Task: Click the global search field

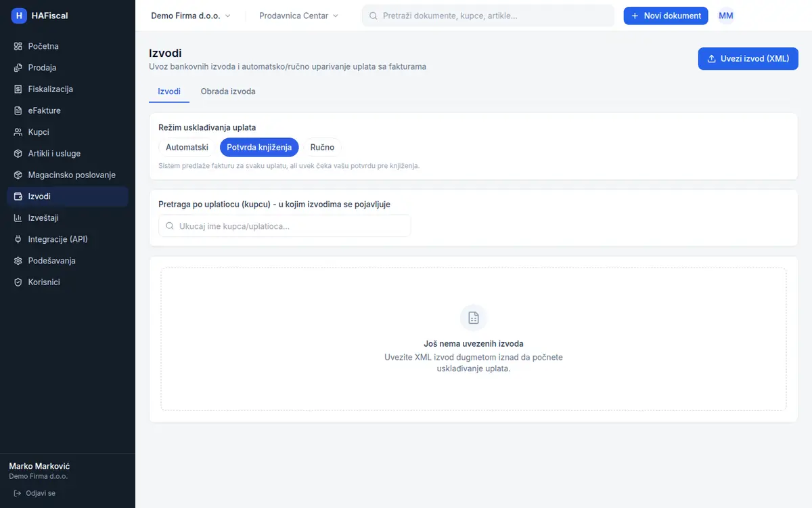Action: coord(488,16)
